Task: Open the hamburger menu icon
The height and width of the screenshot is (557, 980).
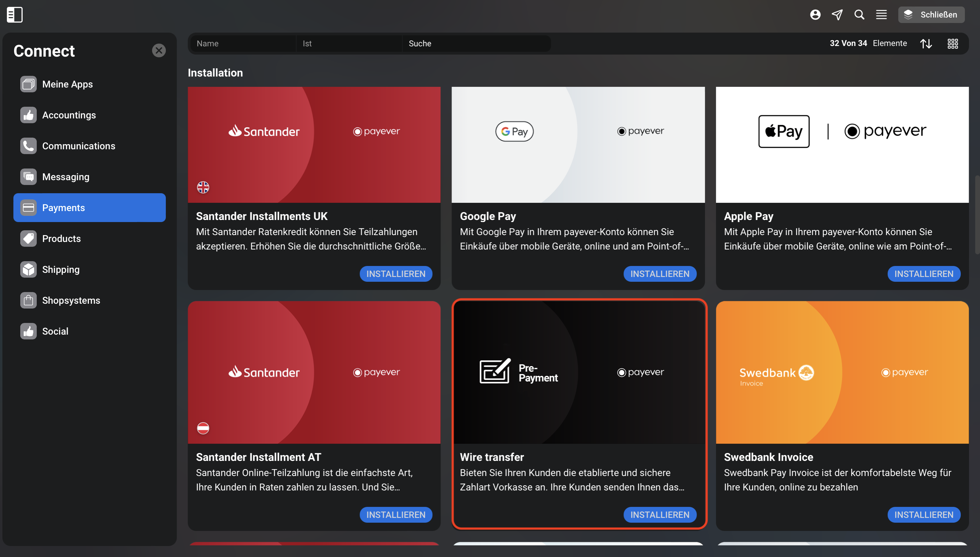Action: click(881, 14)
